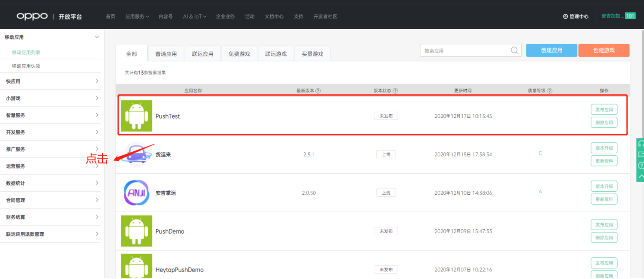Click the search magnifier icon
Viewport: 644px width, 279px height.
[x=515, y=51]
